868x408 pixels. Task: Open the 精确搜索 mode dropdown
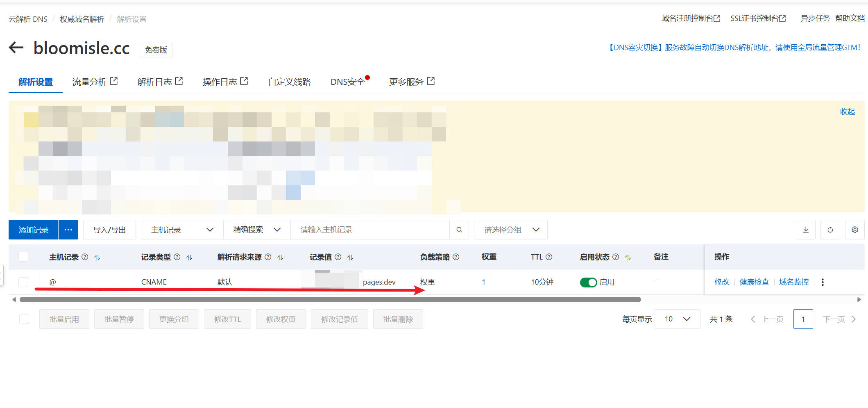tap(257, 230)
